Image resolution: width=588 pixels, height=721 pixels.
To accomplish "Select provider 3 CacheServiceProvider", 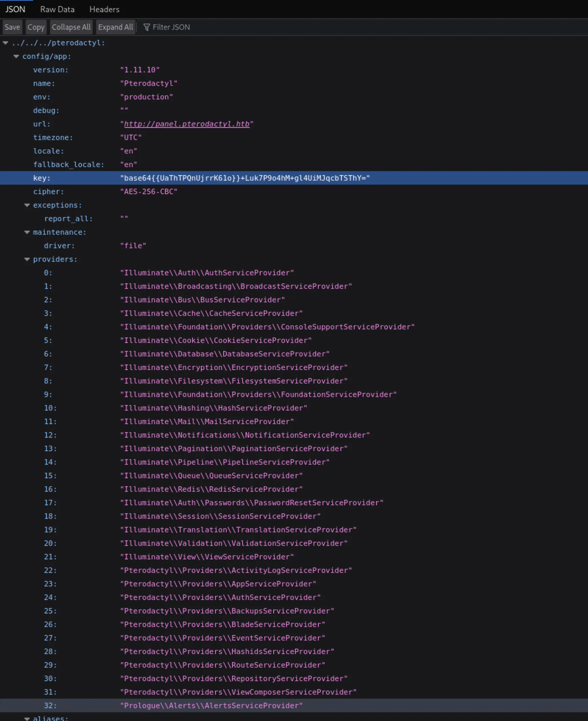I will click(294, 313).
